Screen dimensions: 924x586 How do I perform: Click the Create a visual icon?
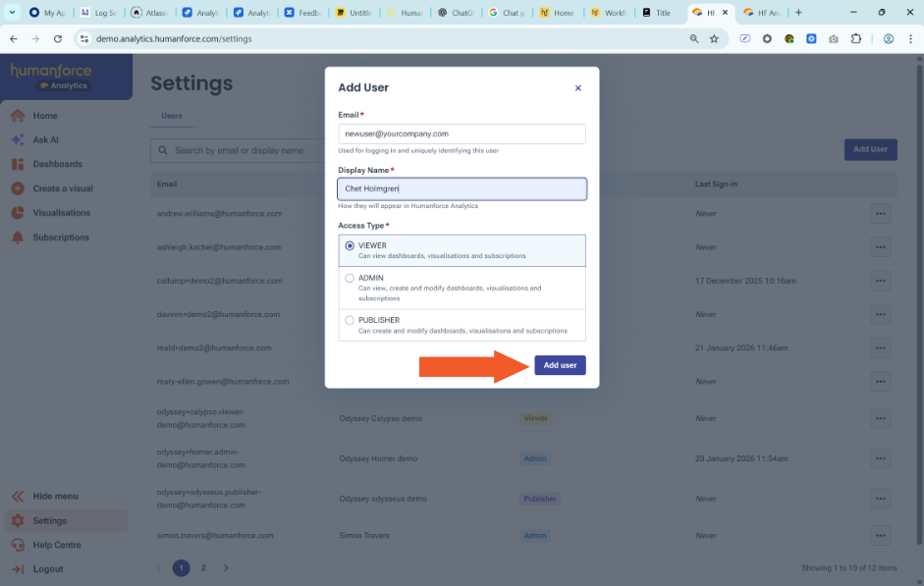pyautogui.click(x=17, y=188)
